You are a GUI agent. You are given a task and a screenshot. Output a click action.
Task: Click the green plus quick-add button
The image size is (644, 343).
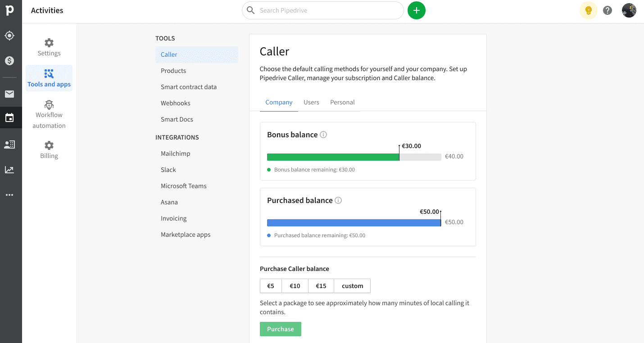point(417,10)
